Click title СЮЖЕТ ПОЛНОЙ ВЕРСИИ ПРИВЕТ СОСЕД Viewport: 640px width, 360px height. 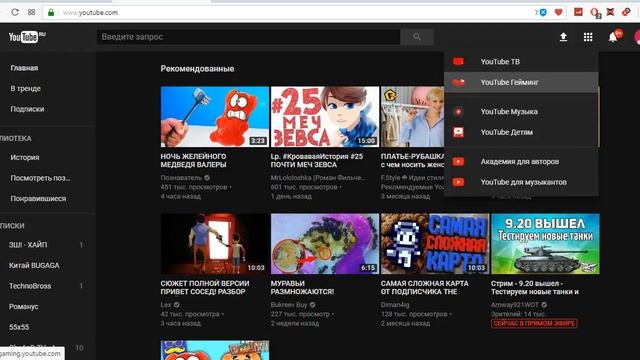pyautogui.click(x=205, y=287)
